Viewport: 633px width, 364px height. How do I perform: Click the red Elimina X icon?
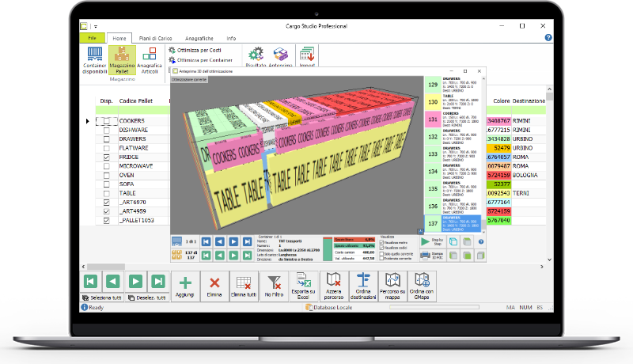[214, 282]
